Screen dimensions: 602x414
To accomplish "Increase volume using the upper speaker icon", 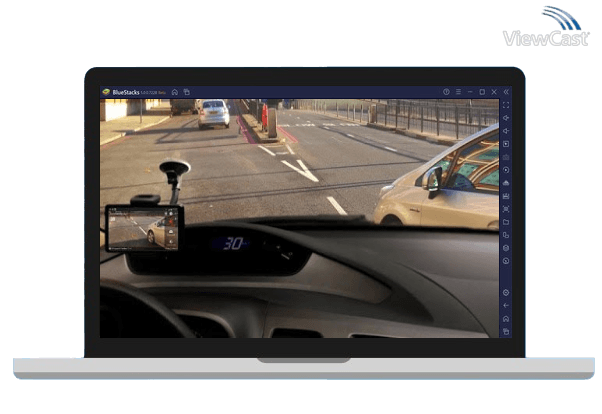I will click(506, 118).
